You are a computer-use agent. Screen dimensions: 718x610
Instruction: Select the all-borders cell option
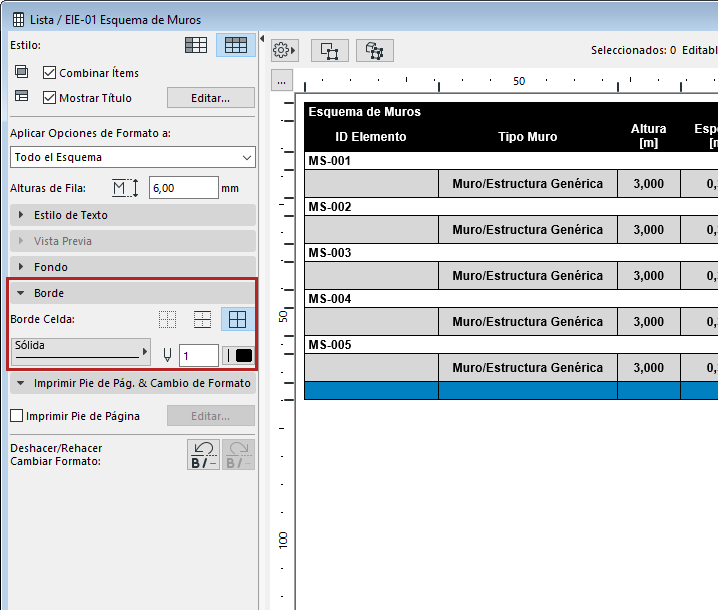(x=238, y=319)
